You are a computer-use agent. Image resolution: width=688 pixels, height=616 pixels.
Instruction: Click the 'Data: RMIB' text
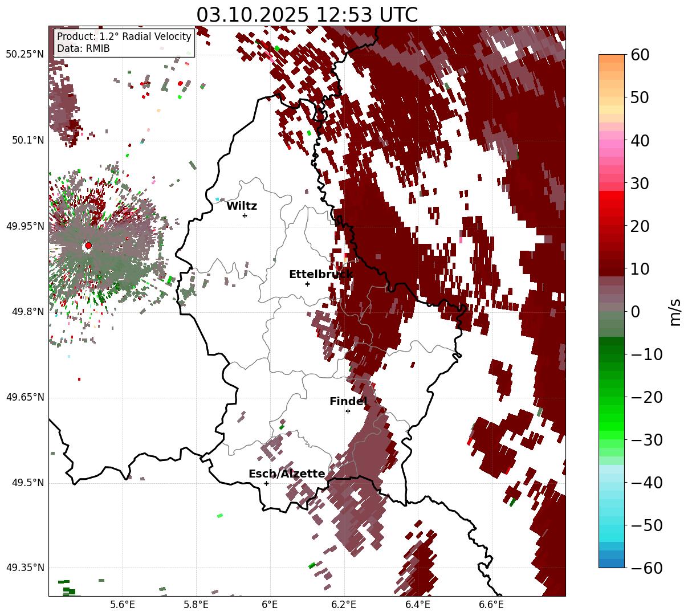pos(83,48)
